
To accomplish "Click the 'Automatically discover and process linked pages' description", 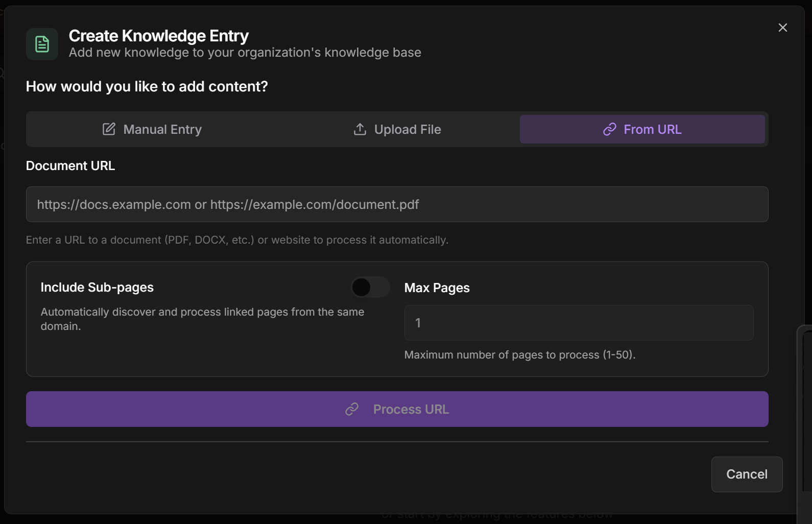I will 203,319.
